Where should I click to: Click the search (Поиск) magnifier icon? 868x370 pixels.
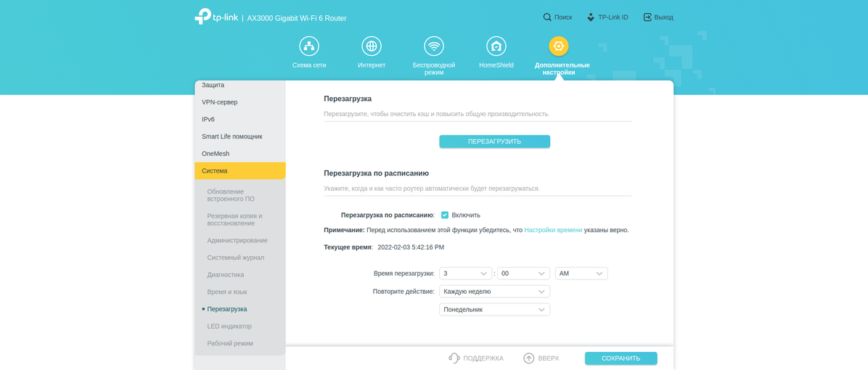(547, 17)
